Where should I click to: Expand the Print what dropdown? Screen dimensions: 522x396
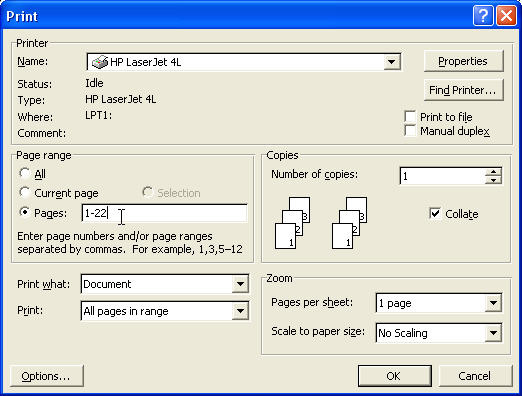point(240,284)
